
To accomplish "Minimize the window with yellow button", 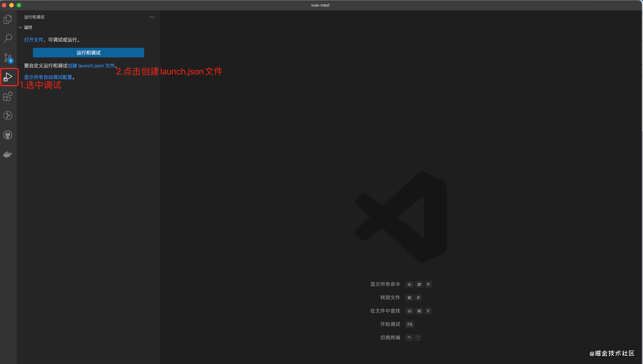I will tap(11, 5).
